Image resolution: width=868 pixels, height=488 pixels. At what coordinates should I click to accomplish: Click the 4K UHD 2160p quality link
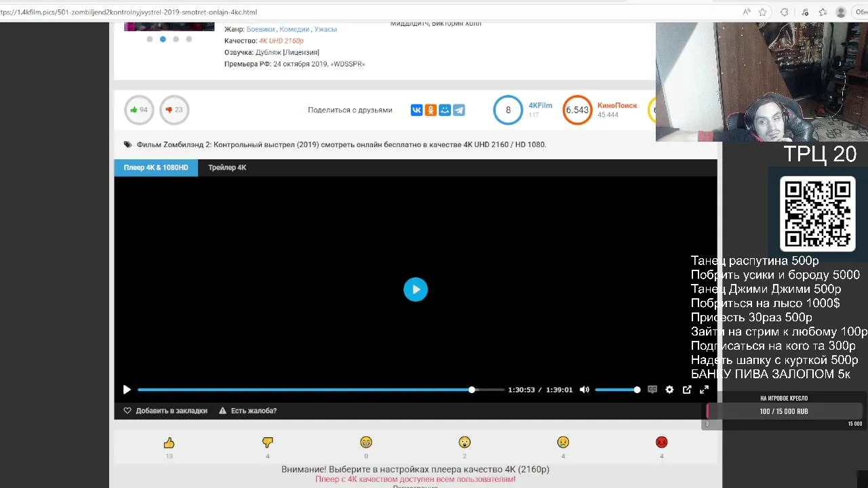pyautogui.click(x=281, y=41)
